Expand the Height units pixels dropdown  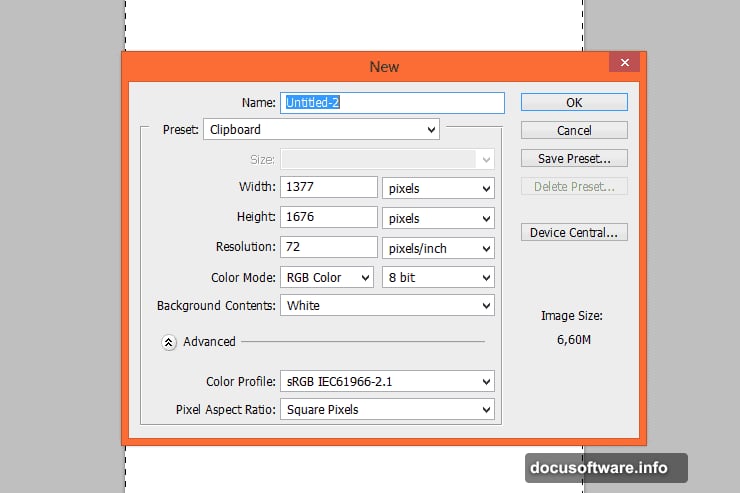click(438, 218)
